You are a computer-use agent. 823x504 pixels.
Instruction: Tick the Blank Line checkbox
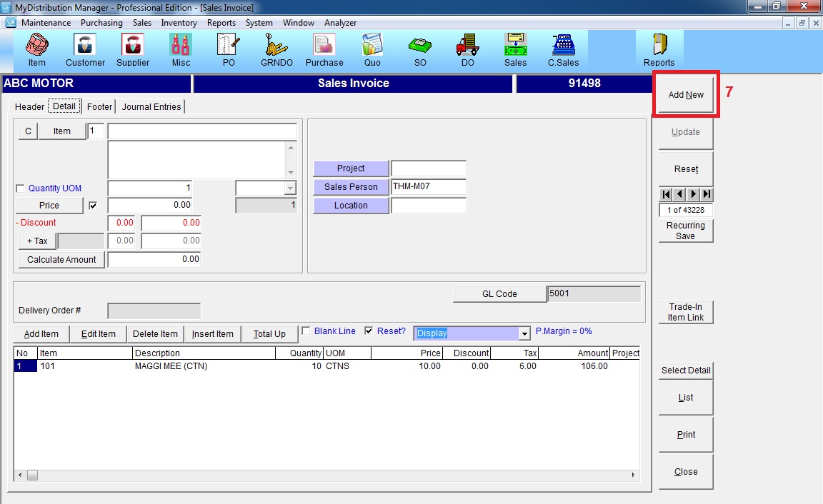click(x=306, y=331)
